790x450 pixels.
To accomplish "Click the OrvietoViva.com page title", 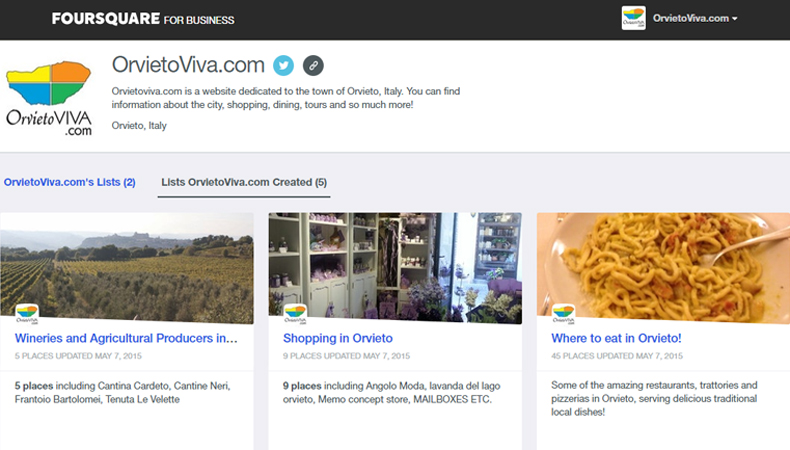I will point(188,65).
